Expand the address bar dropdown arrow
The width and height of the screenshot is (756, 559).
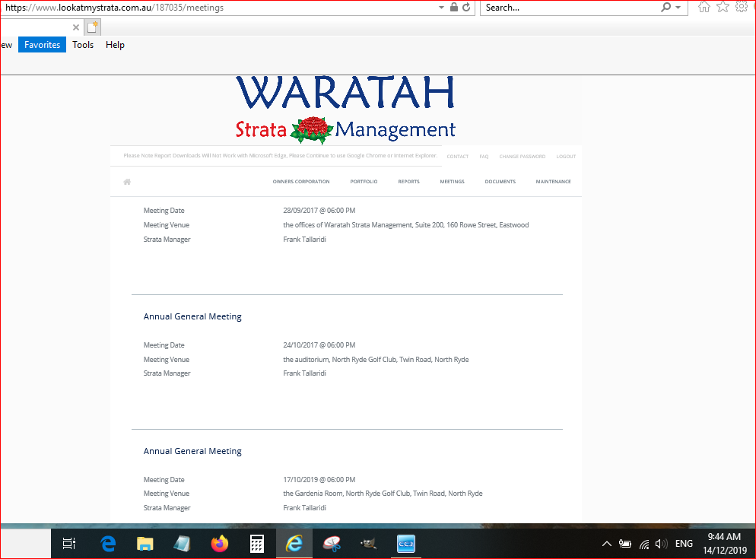point(441,8)
